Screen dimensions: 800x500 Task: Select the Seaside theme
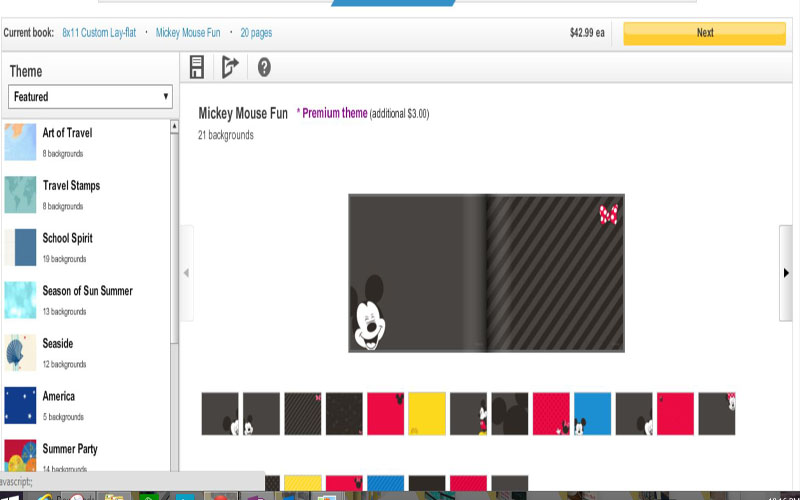pos(86,353)
